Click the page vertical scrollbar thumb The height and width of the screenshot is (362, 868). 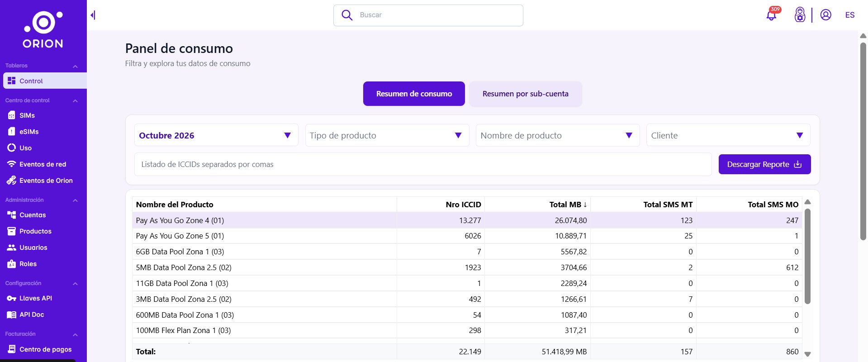click(863, 141)
